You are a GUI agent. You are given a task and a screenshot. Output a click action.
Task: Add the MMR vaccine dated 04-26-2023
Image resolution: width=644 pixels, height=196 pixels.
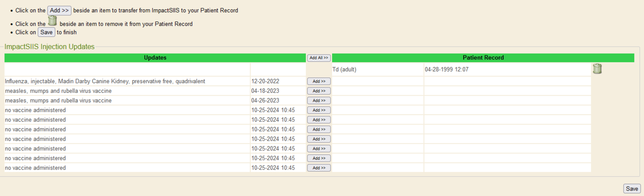pyautogui.click(x=319, y=101)
